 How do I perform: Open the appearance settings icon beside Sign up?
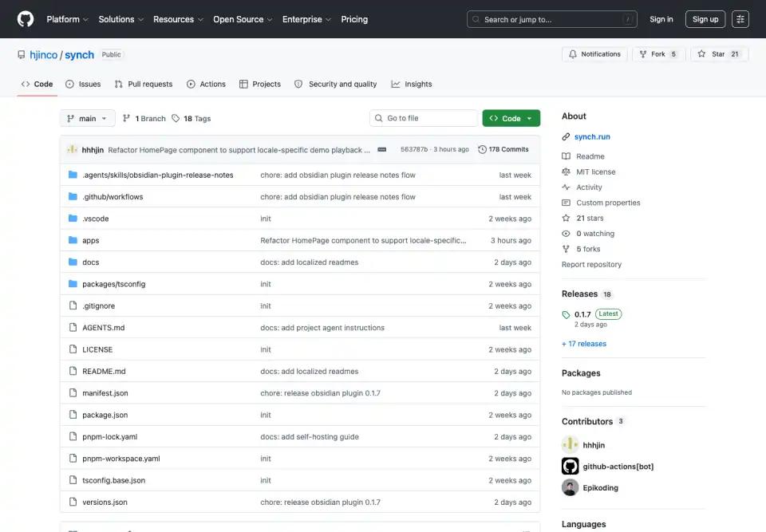[x=740, y=19]
